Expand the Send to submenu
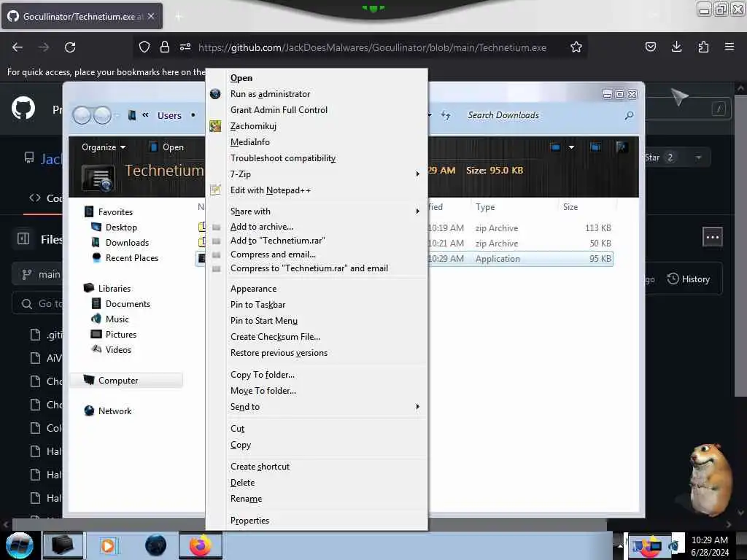The image size is (747, 560). pyautogui.click(x=317, y=407)
